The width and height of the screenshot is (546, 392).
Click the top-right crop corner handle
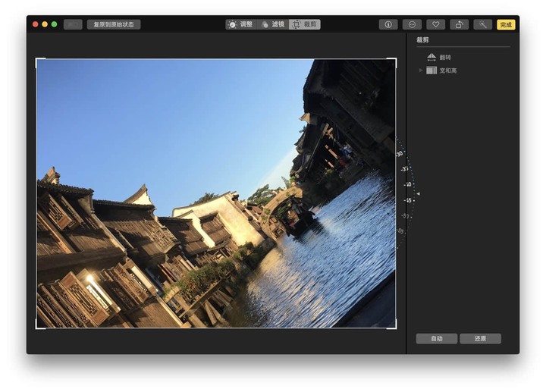point(394,60)
